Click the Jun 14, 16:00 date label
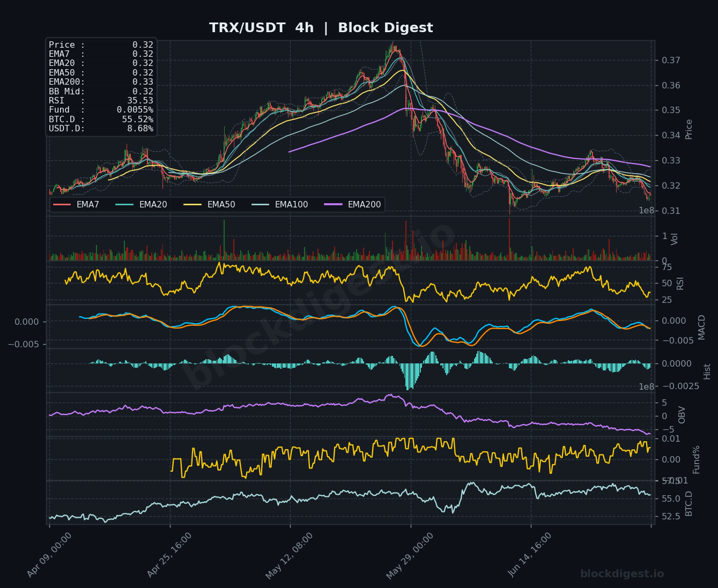 tap(530, 555)
